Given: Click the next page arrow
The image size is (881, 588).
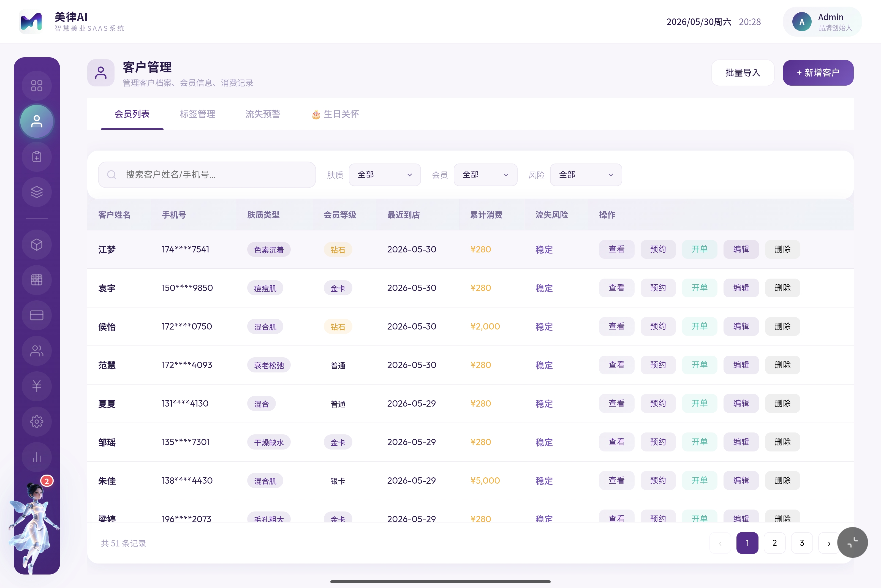Looking at the screenshot, I should [x=829, y=543].
